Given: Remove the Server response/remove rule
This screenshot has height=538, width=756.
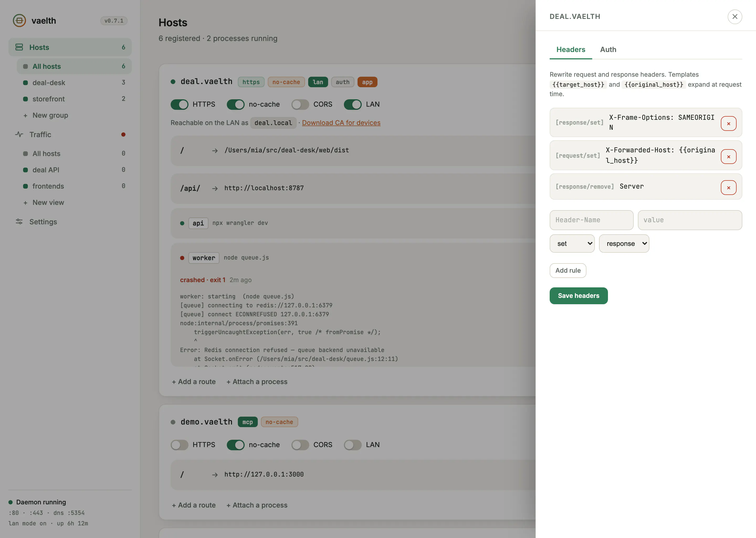Looking at the screenshot, I should click(x=728, y=188).
